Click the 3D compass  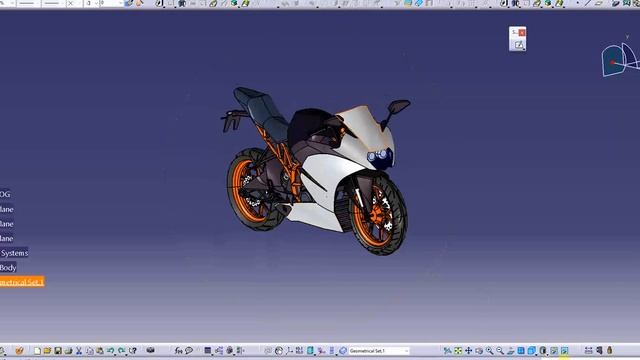point(620,60)
